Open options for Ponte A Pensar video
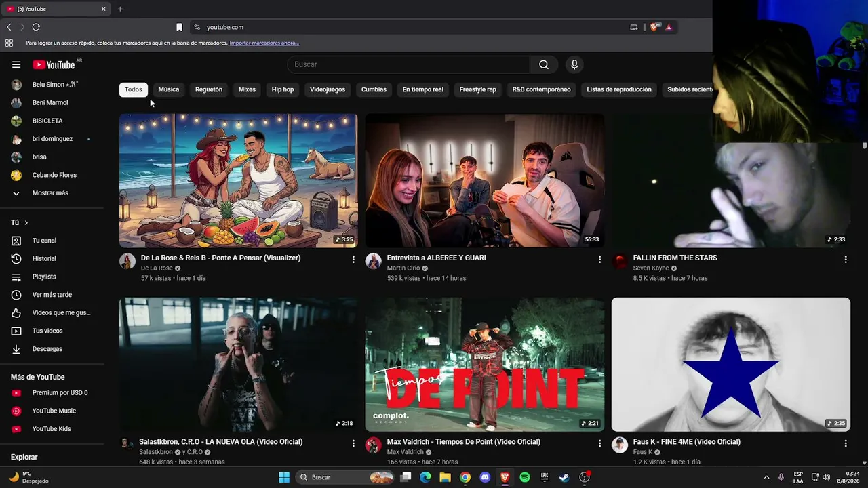Image resolution: width=868 pixels, height=488 pixels. click(x=353, y=259)
